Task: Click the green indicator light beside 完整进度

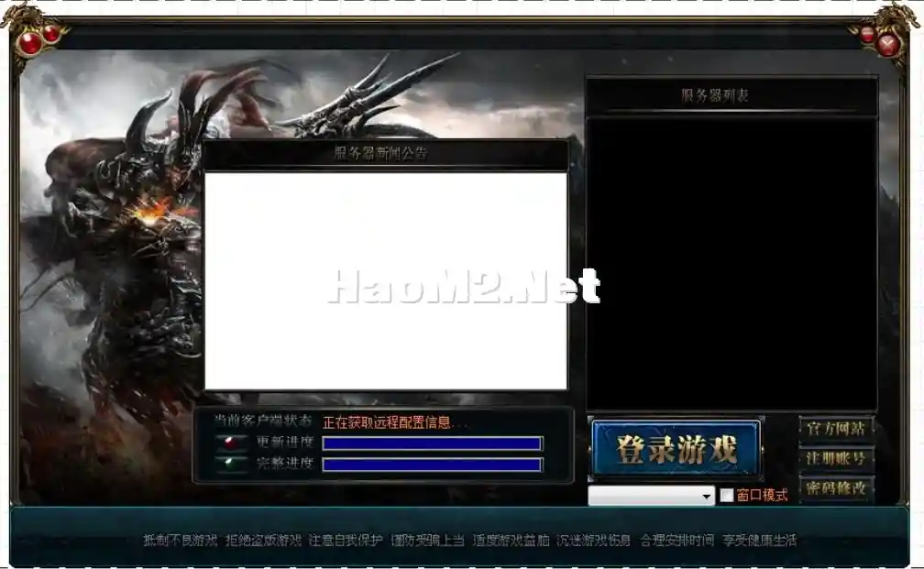Action: (x=232, y=464)
